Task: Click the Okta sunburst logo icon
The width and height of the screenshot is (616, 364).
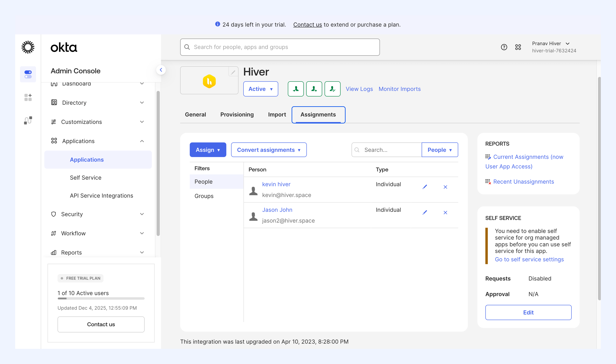Action: (x=28, y=47)
